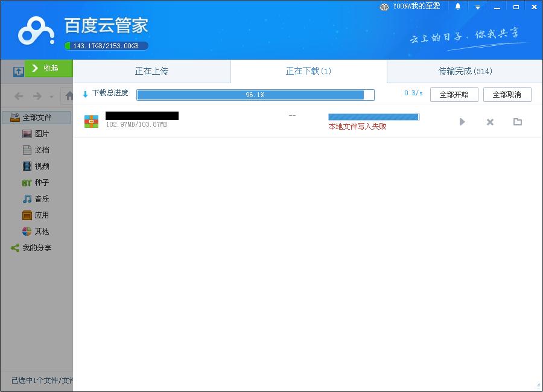Open the 文档 category in sidebar
This screenshot has height=392, width=543.
(36, 150)
